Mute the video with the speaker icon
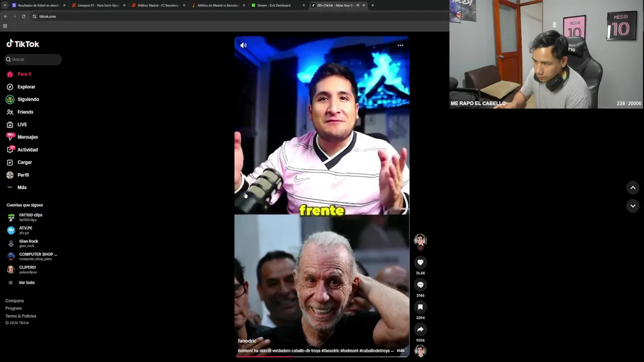 [244, 45]
